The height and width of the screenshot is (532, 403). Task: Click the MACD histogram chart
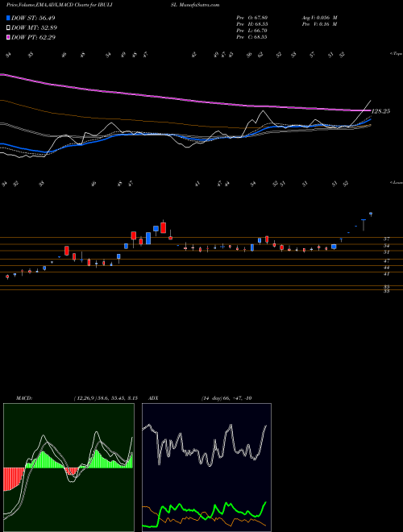pyautogui.click(x=69, y=468)
